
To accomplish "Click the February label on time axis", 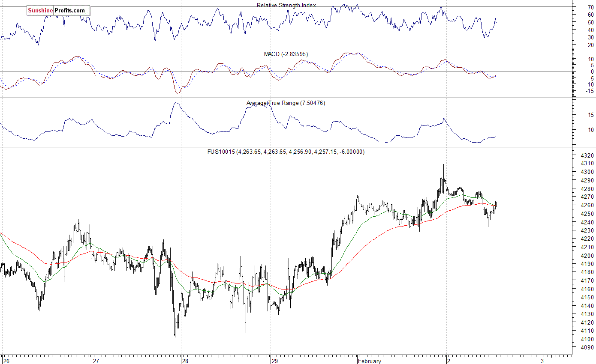I will (x=370, y=361).
